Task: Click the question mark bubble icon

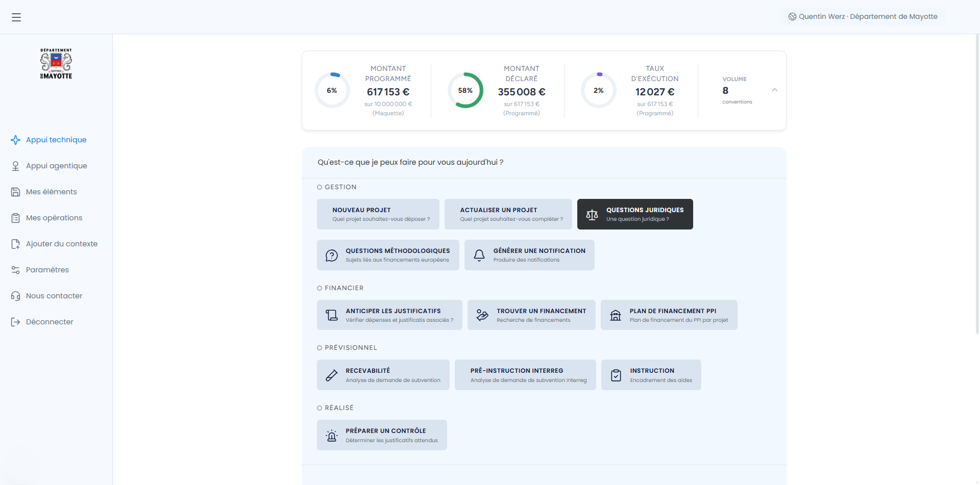Action: click(332, 256)
